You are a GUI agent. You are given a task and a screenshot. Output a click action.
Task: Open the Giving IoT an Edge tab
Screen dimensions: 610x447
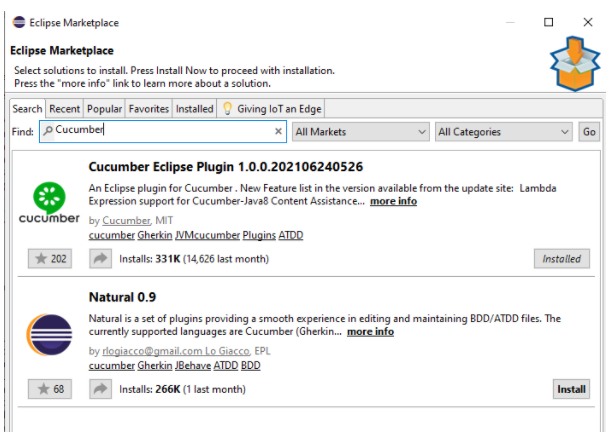[271, 109]
